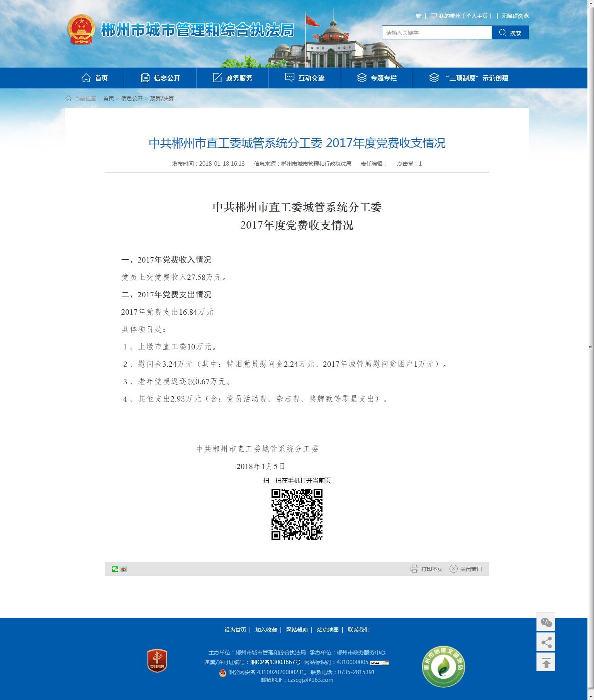Click the circled X close icon
The image size is (594, 700).
453,569
